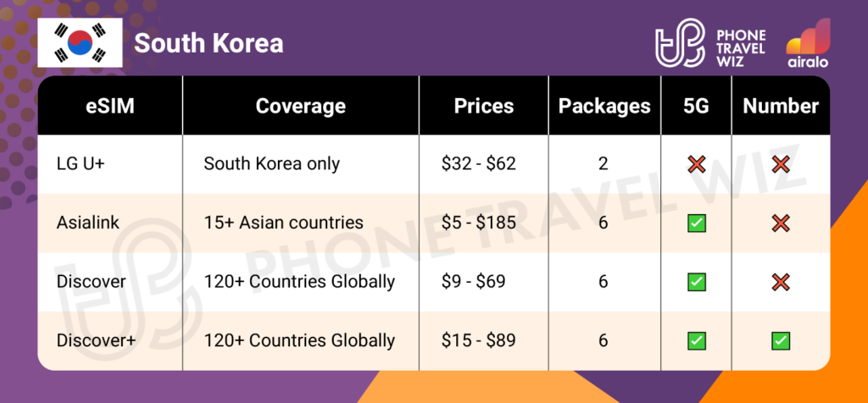Select the Discover+ eSIM row label
Screen dimensions: 868x403
point(90,340)
